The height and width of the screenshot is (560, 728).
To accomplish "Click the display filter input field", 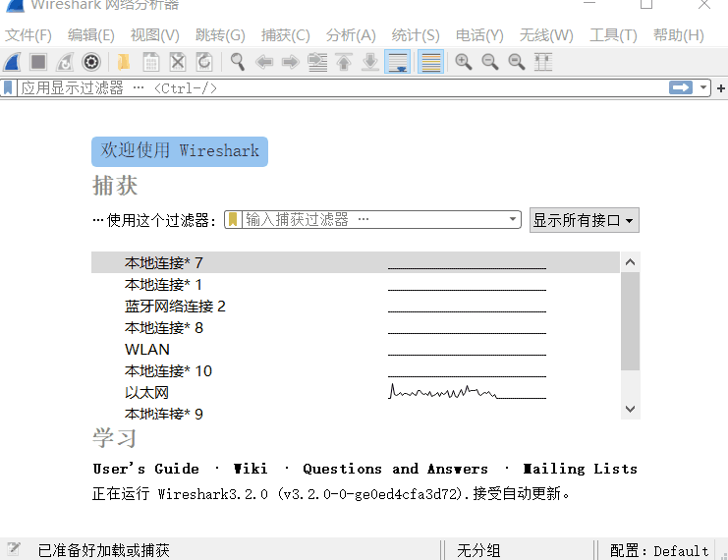I will (343, 87).
